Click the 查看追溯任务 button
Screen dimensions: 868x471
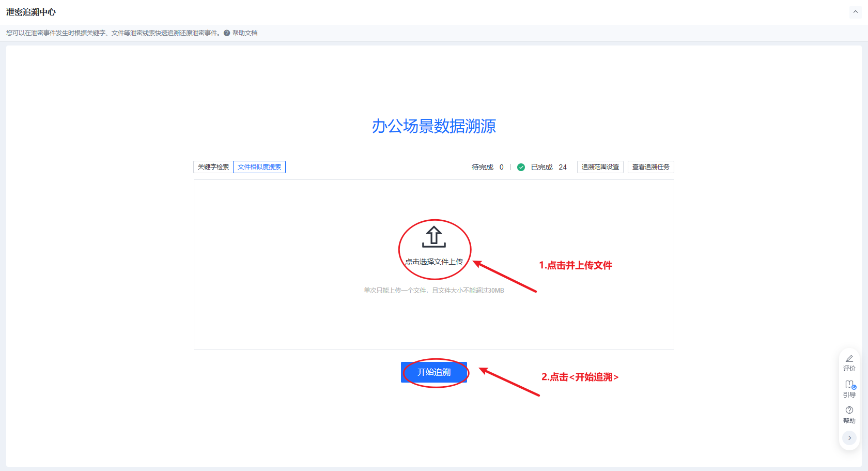(x=650, y=167)
